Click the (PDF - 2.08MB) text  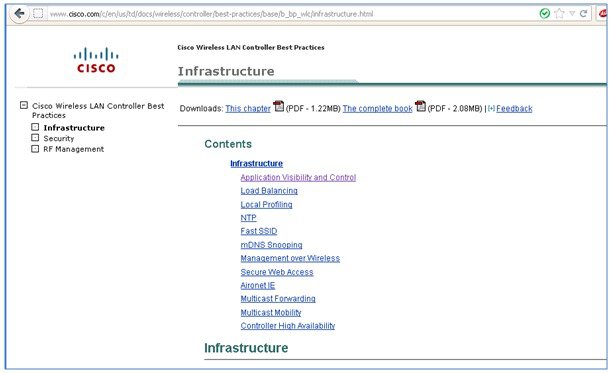click(455, 109)
